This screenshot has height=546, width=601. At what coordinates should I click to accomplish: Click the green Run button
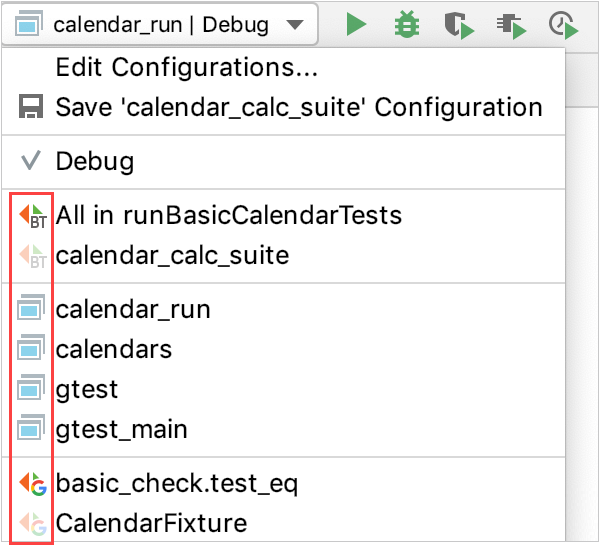tap(356, 24)
